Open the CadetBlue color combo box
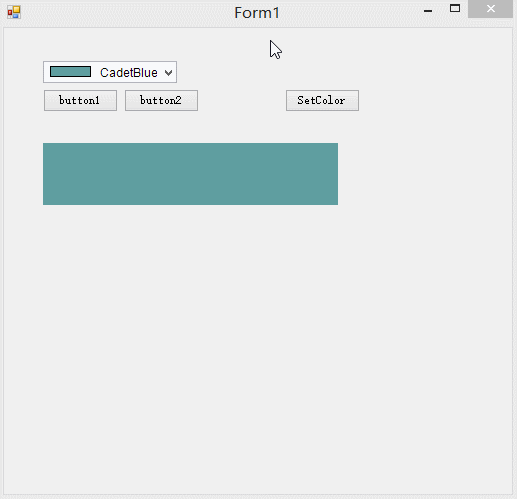 [x=110, y=72]
